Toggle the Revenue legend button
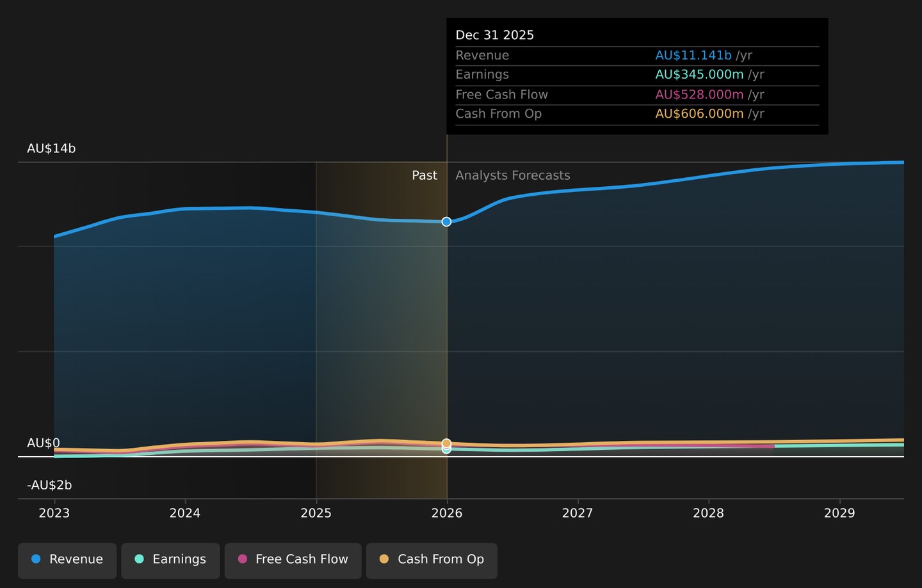The image size is (922, 588). click(67, 560)
